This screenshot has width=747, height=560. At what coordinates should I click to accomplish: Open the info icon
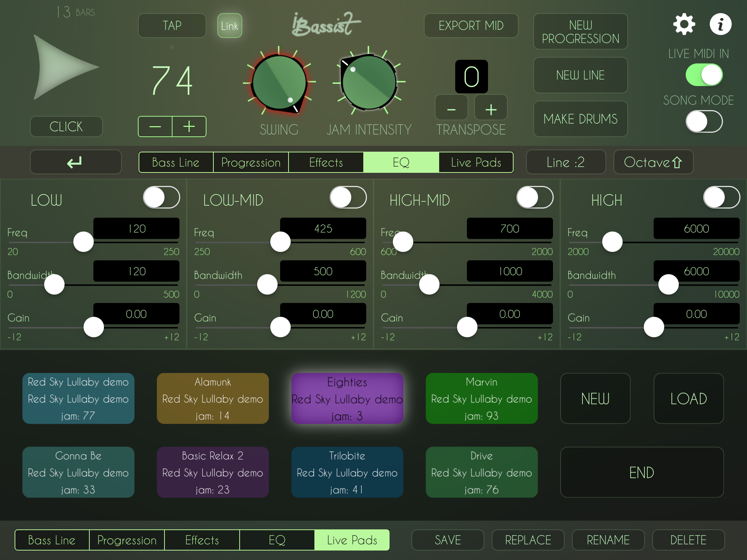[720, 24]
